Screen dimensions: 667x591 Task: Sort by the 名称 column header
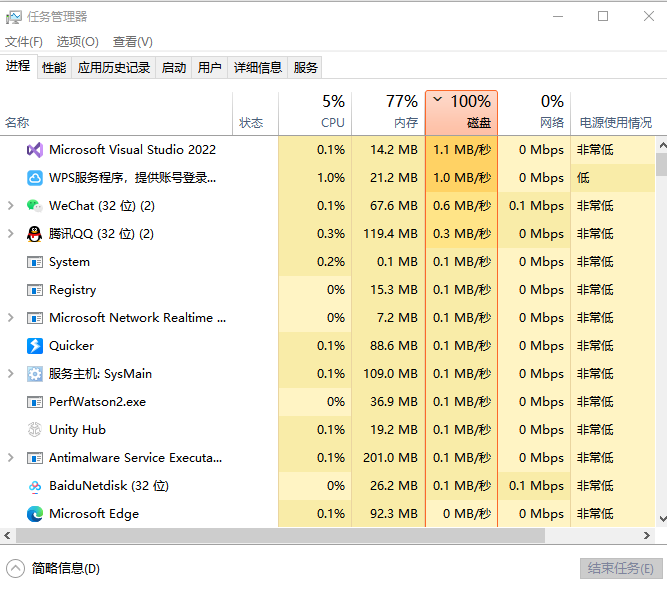tap(116, 114)
